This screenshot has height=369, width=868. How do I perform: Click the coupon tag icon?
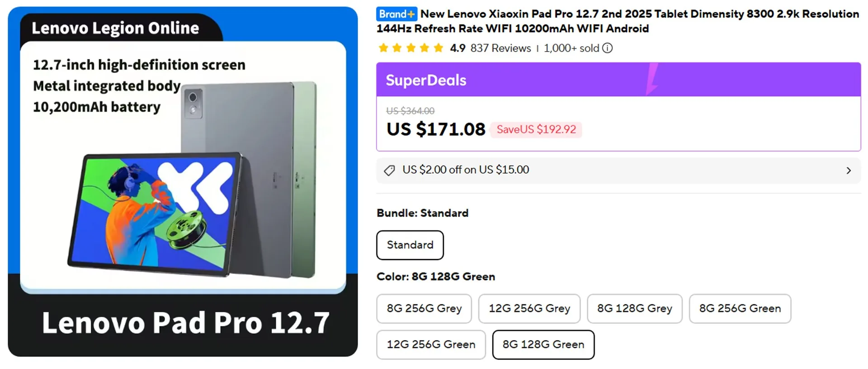pyautogui.click(x=389, y=170)
